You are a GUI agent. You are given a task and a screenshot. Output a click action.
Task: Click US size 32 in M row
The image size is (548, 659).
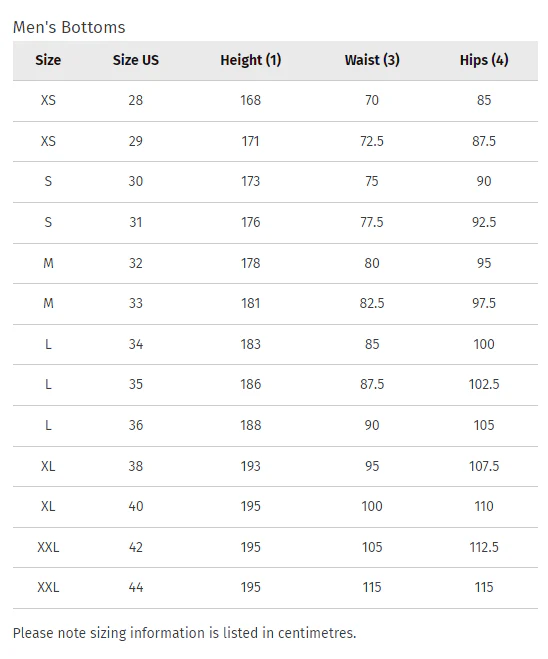[136, 263]
